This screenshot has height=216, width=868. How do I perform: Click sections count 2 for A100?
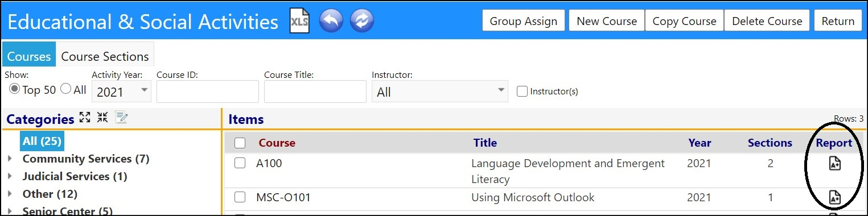pyautogui.click(x=770, y=164)
